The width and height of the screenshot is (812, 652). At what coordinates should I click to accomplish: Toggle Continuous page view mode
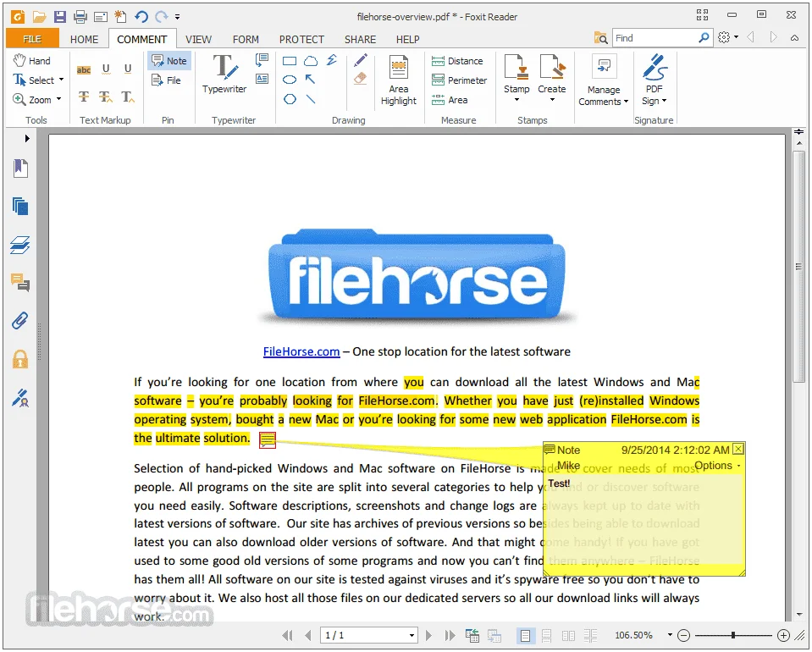546,635
